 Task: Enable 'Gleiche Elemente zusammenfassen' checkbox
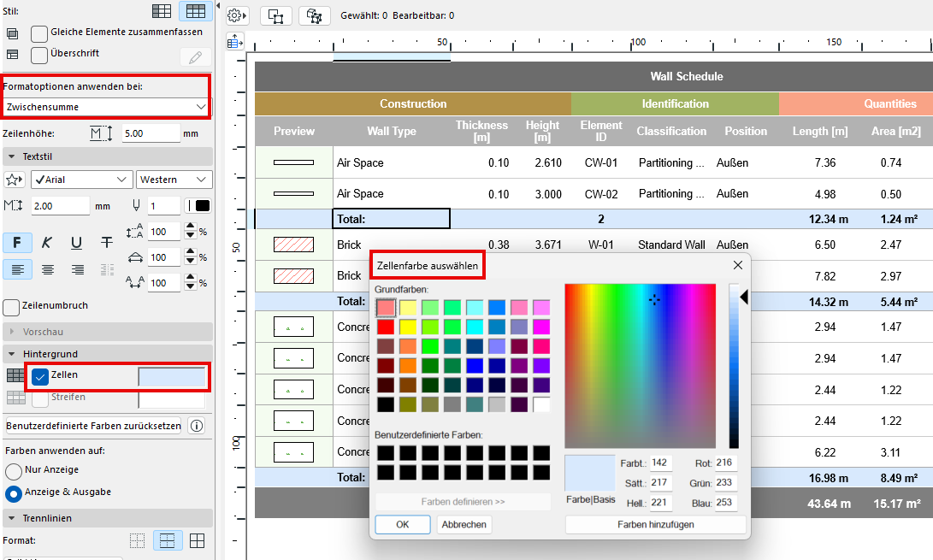pos(39,33)
